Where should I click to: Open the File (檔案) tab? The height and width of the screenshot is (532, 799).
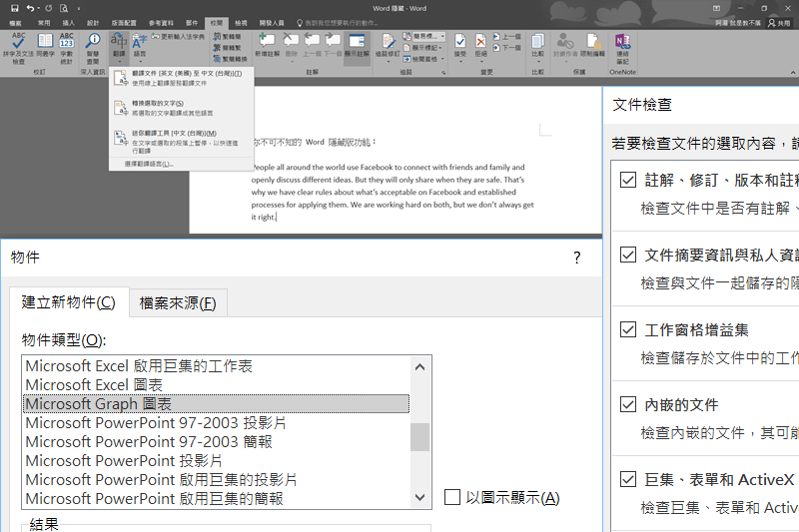15,23
